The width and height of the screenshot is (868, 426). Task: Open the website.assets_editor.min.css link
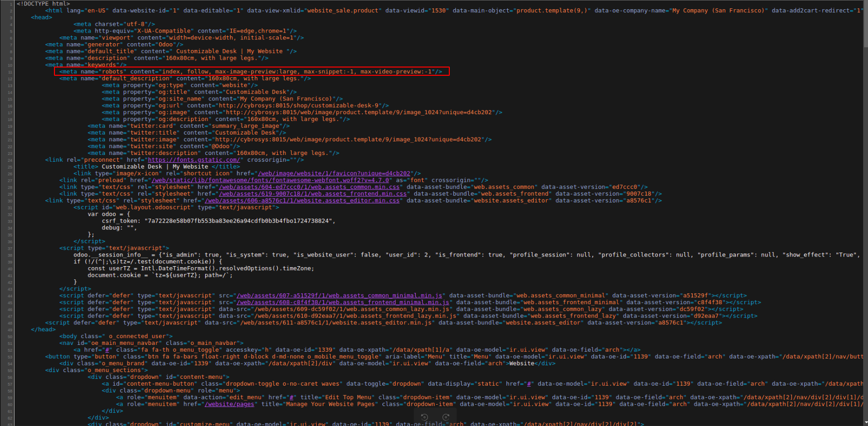(302, 201)
